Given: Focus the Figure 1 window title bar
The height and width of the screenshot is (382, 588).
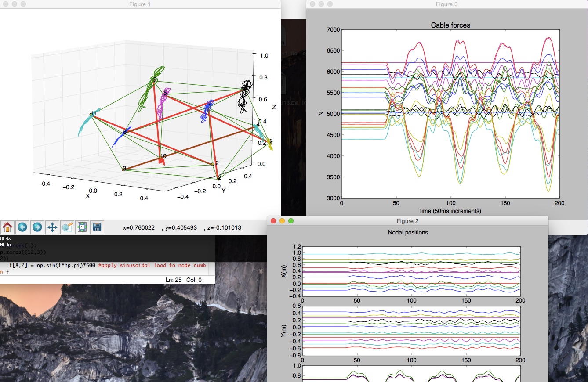Looking at the screenshot, I should coord(140,4).
